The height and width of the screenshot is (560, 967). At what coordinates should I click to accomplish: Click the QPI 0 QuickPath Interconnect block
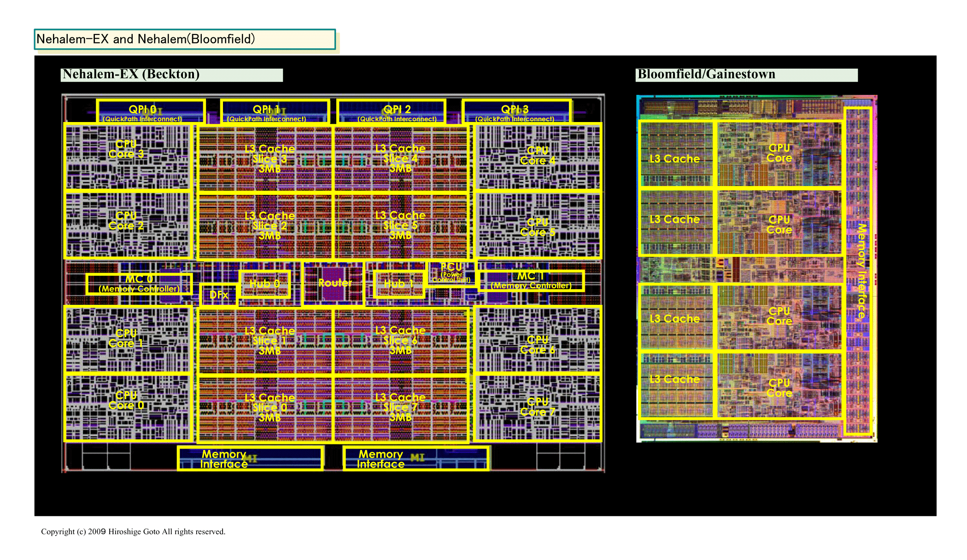151,112
